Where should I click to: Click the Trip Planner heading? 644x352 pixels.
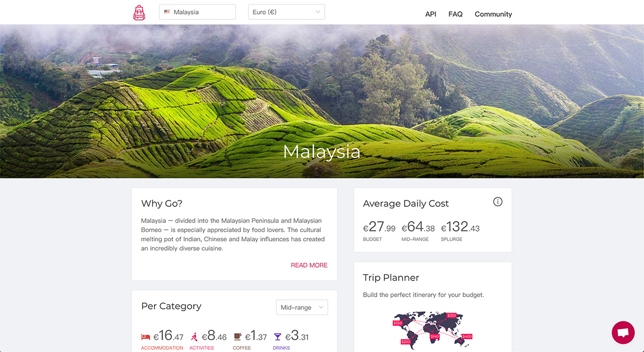pyautogui.click(x=391, y=278)
